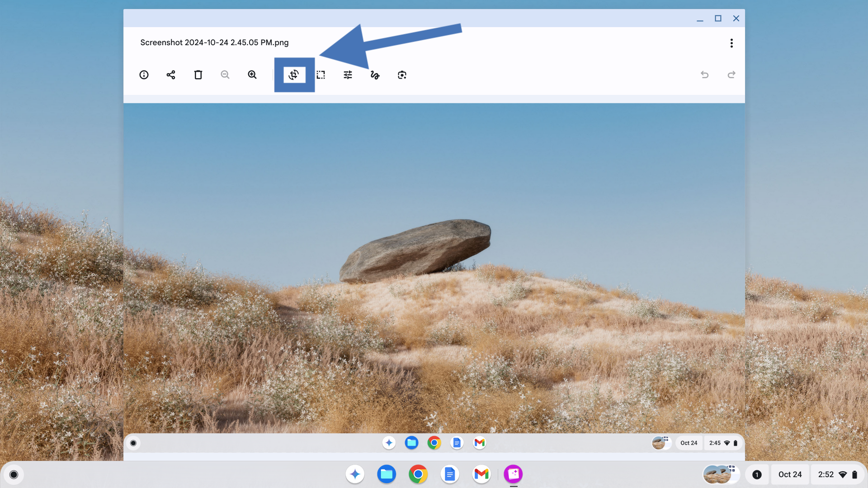This screenshot has height=488, width=868.
Task: Show the notification with count 1
Action: (757, 474)
